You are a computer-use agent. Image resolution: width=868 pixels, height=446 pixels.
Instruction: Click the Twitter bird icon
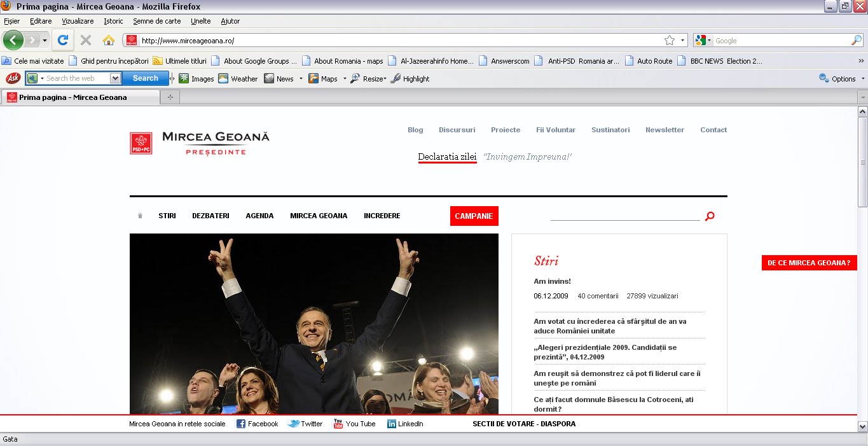[293, 424]
